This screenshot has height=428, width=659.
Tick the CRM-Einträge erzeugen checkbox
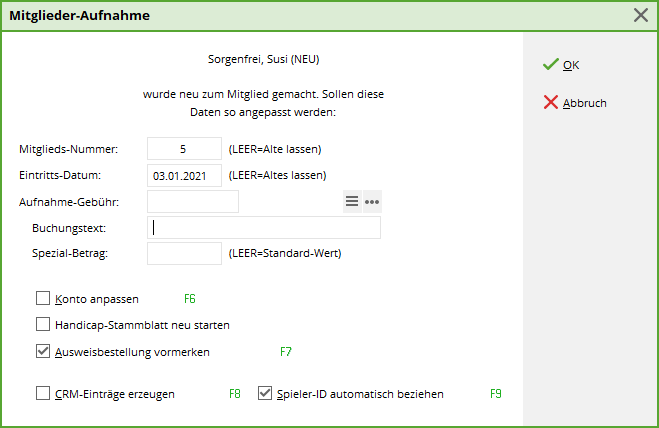pyautogui.click(x=43, y=393)
